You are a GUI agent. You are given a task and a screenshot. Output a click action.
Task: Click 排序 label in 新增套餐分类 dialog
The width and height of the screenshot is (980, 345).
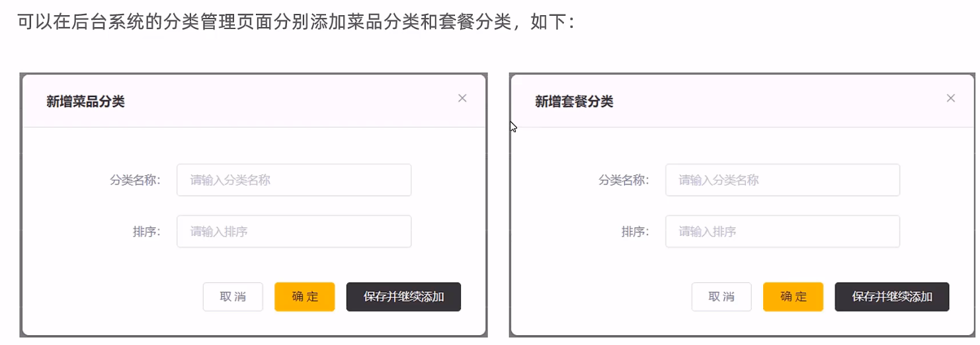635,231
